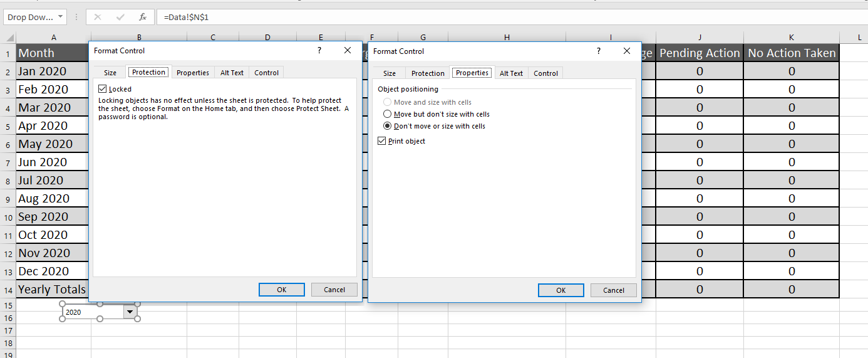The image size is (868, 358).
Task: Select column A header
Action: pos(53,38)
